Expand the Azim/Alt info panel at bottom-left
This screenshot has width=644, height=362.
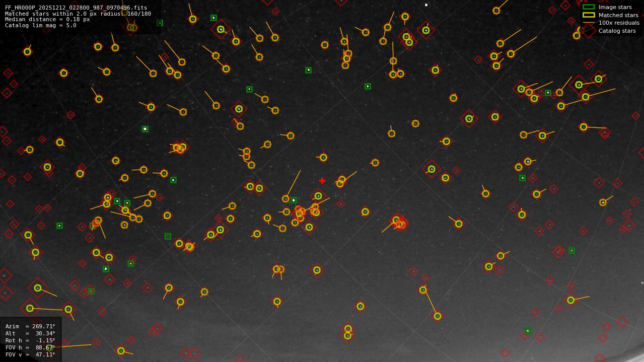tap(30, 340)
